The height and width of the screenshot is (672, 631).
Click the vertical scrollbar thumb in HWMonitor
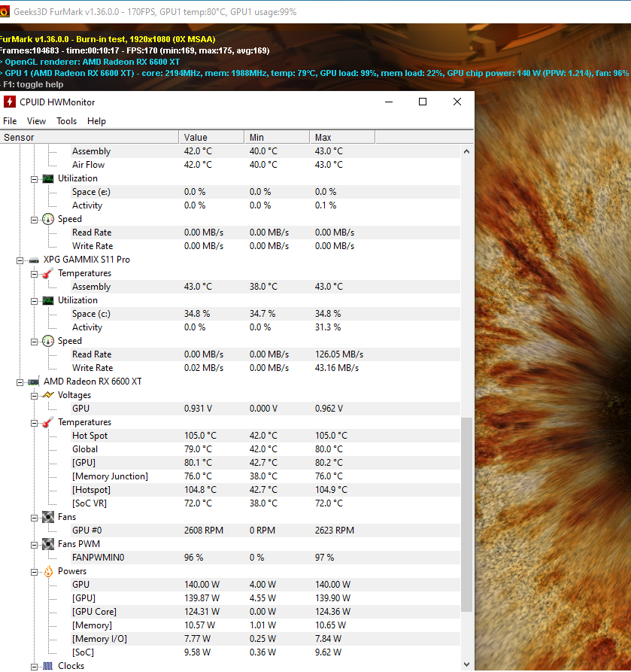point(466,515)
